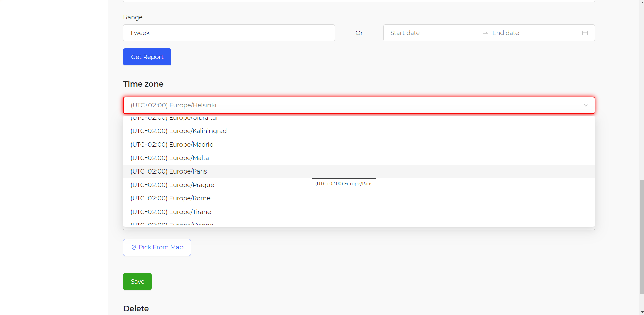Open the calendar icon in date range field
Image resolution: width=644 pixels, height=315 pixels.
point(585,33)
